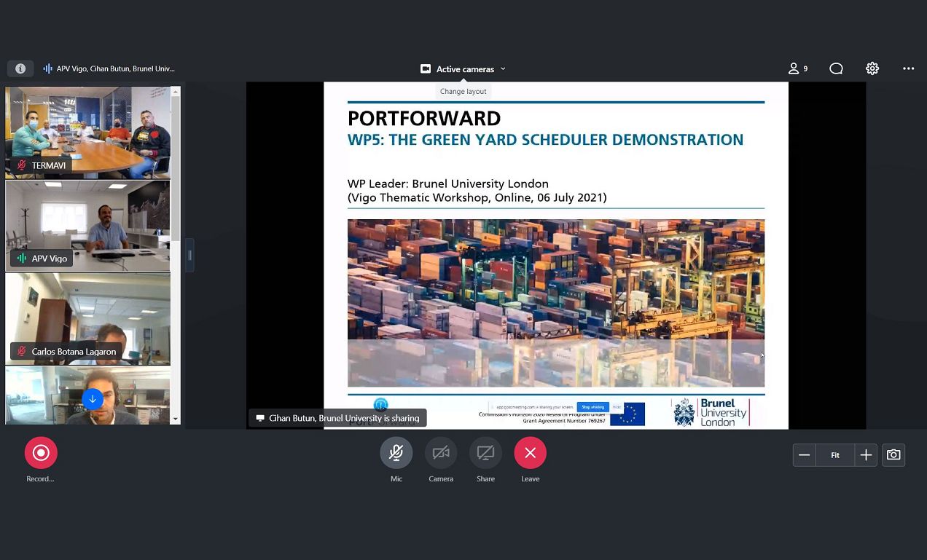Viewport: 927px width, 560px height.
Task: Click the Stop sharing button in shared slide
Action: (592, 407)
